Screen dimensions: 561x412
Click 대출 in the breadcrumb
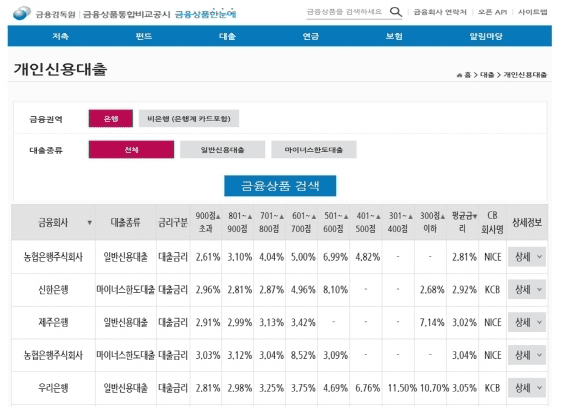click(487, 75)
